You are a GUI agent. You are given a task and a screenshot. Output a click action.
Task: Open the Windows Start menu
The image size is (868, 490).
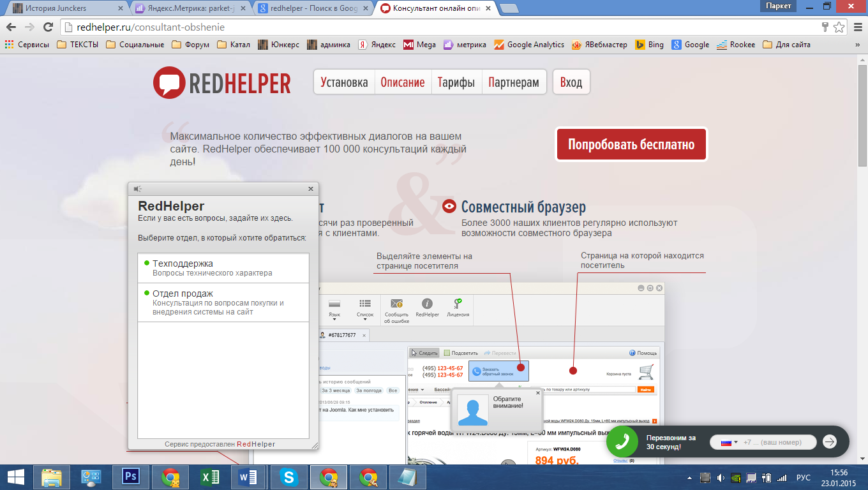[15, 477]
